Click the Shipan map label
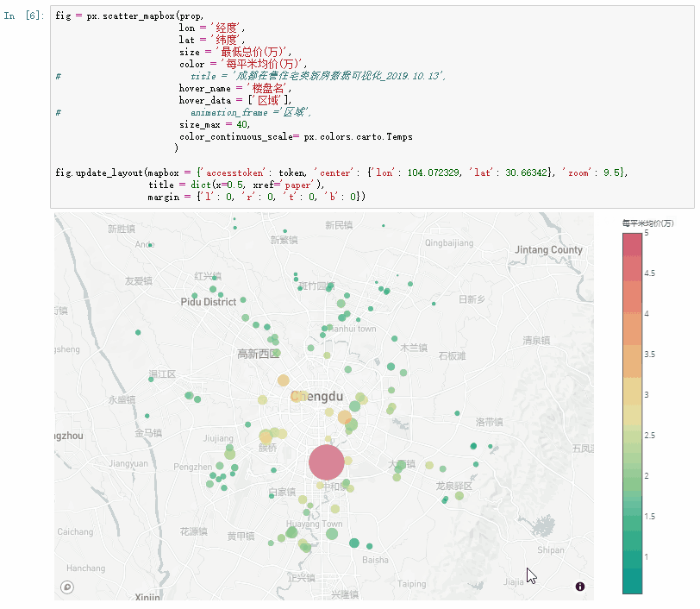 551,550
